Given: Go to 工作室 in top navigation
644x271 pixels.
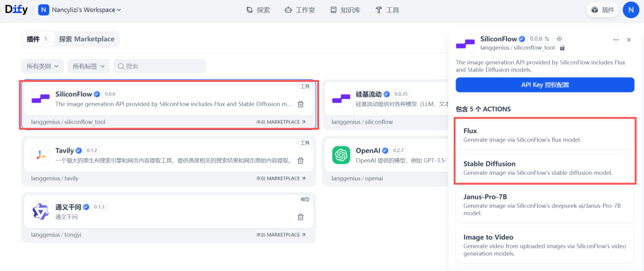Looking at the screenshot, I should click(300, 10).
